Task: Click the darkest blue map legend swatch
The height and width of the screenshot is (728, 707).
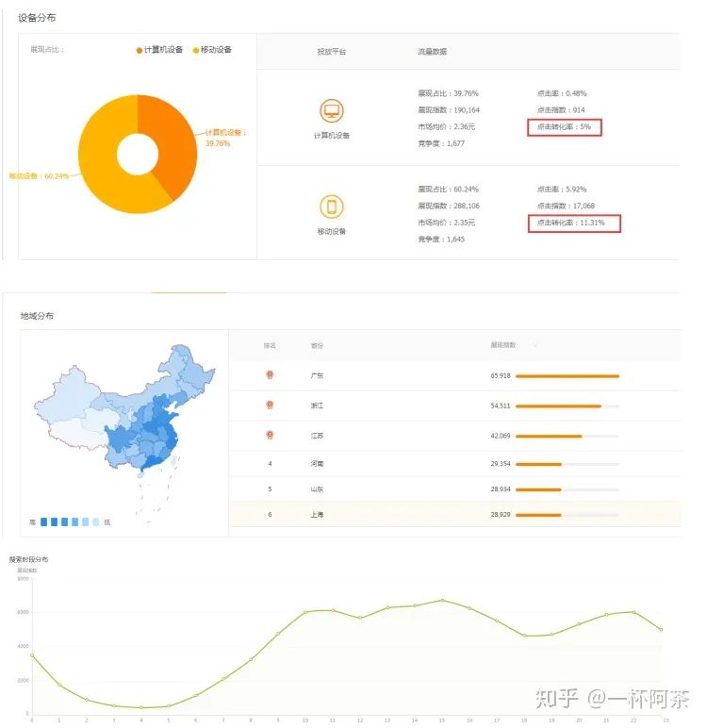Action: pyautogui.click(x=43, y=521)
